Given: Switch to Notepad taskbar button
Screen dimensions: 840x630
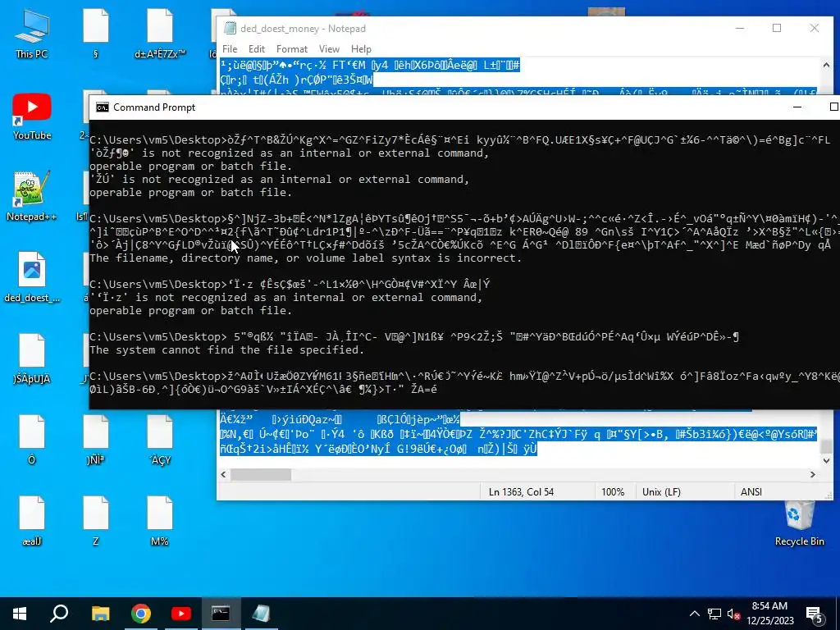Looking at the screenshot, I should tap(261, 614).
